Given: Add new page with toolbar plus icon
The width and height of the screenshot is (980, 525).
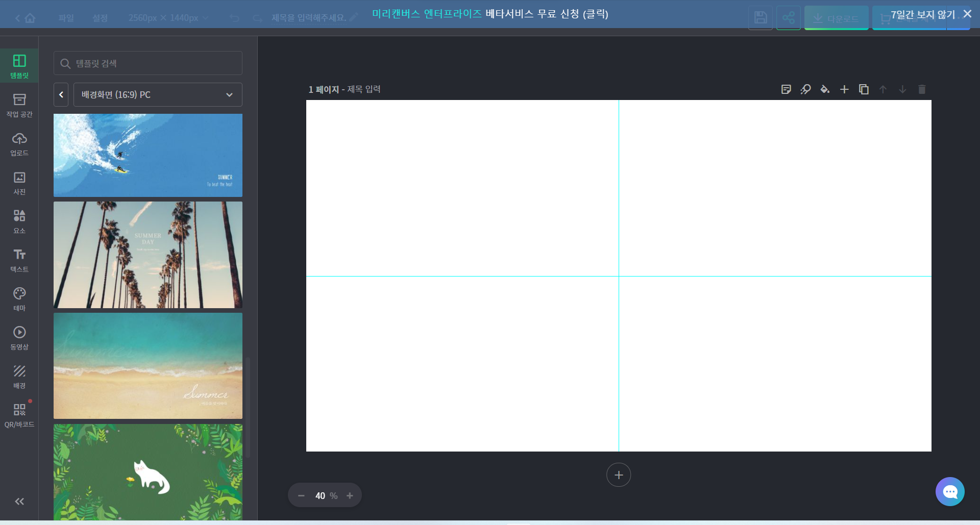Looking at the screenshot, I should (x=844, y=89).
